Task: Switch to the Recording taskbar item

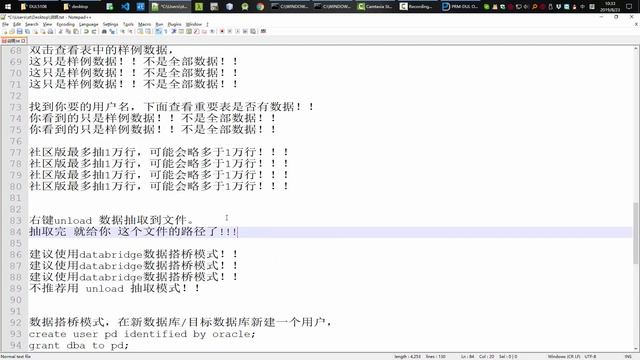Action: pyautogui.click(x=417, y=7)
